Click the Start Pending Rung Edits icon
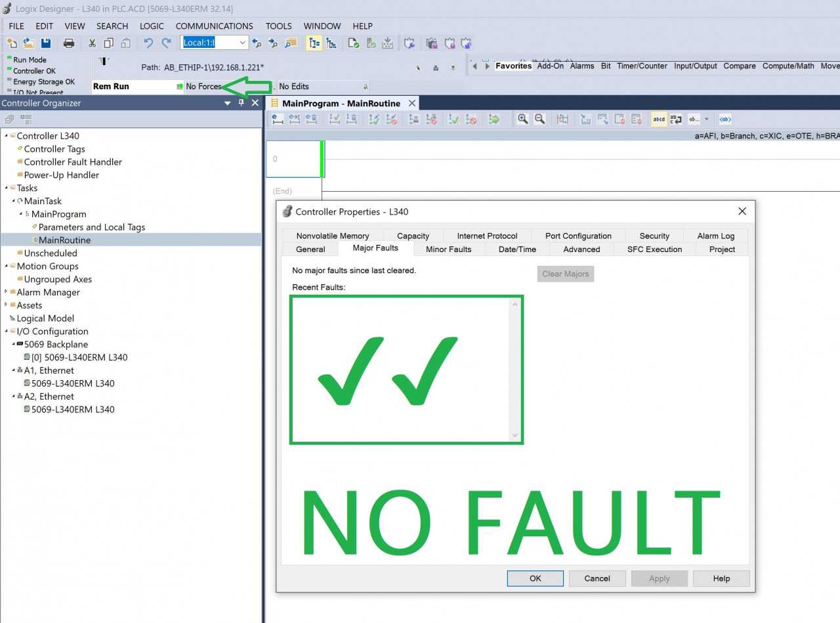The width and height of the screenshot is (840, 623). tap(278, 119)
